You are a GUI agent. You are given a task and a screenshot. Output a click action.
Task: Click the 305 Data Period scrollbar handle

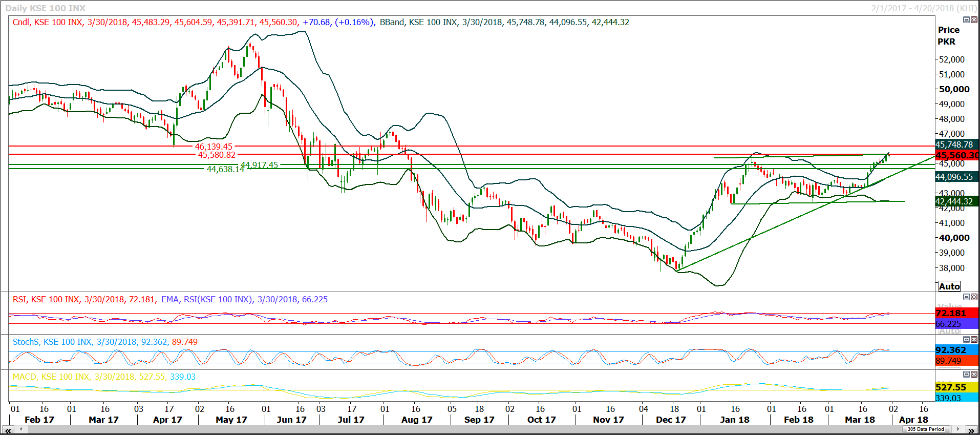tap(926, 429)
